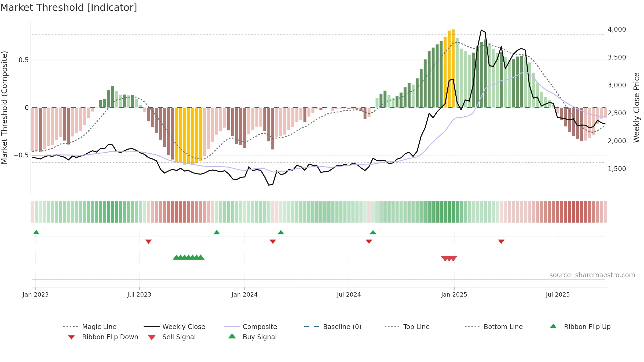This screenshot has width=644, height=362.
Task: Click the tallest yellow bar near Jan 2025
Action: click(x=453, y=68)
